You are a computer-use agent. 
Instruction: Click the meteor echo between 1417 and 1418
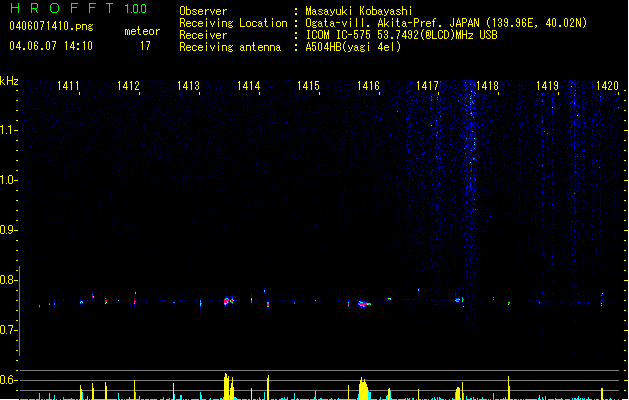click(x=459, y=300)
